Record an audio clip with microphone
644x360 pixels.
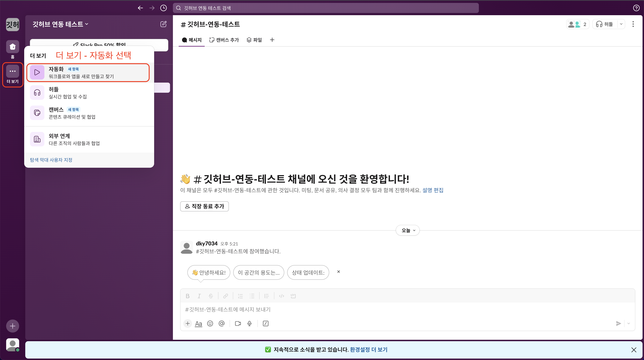[x=249, y=323]
